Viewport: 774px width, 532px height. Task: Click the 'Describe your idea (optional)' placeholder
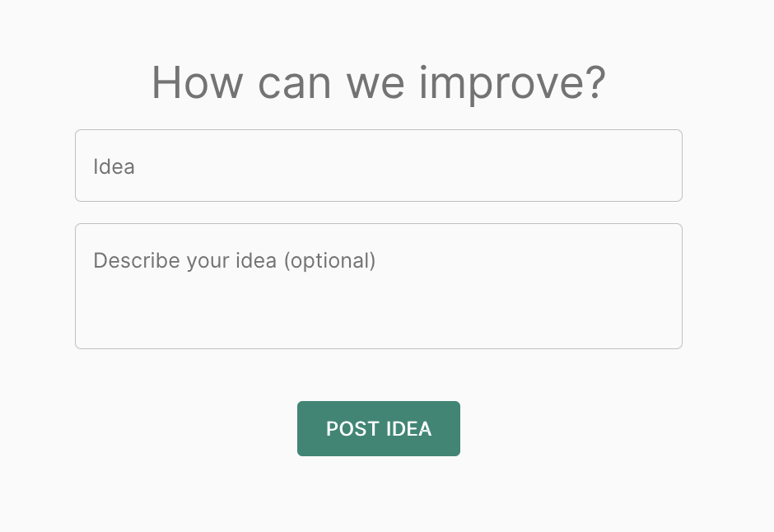tap(235, 261)
